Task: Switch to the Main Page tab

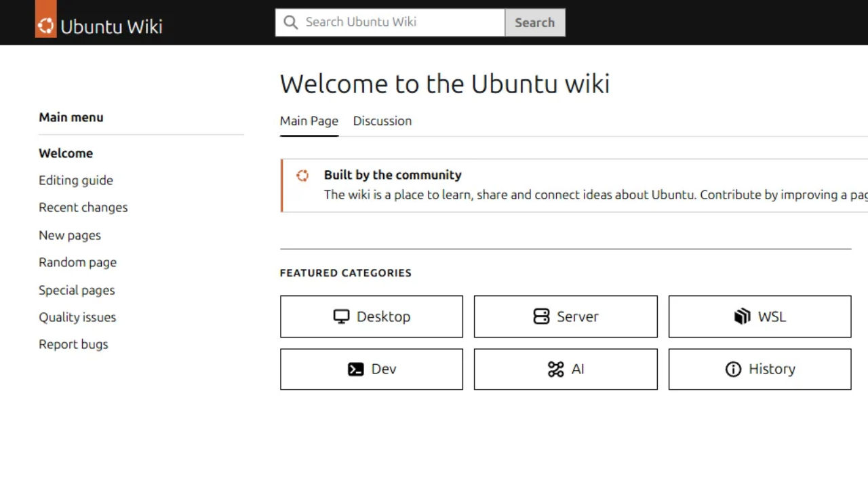Action: (309, 121)
